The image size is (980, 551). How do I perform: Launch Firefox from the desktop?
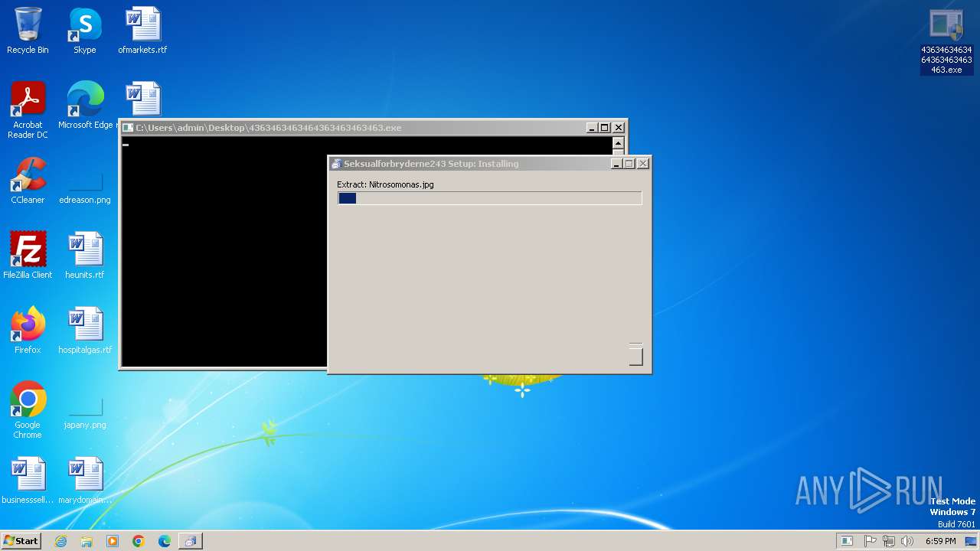click(28, 331)
